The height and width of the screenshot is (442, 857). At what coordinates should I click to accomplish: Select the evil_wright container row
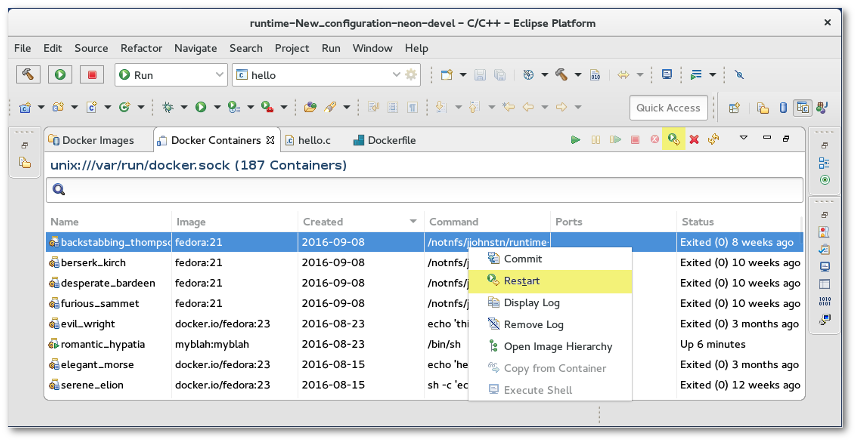point(424,324)
